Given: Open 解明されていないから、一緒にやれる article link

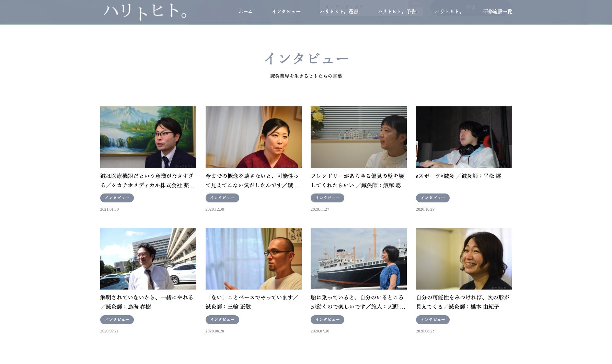Looking at the screenshot, I should [x=147, y=302].
